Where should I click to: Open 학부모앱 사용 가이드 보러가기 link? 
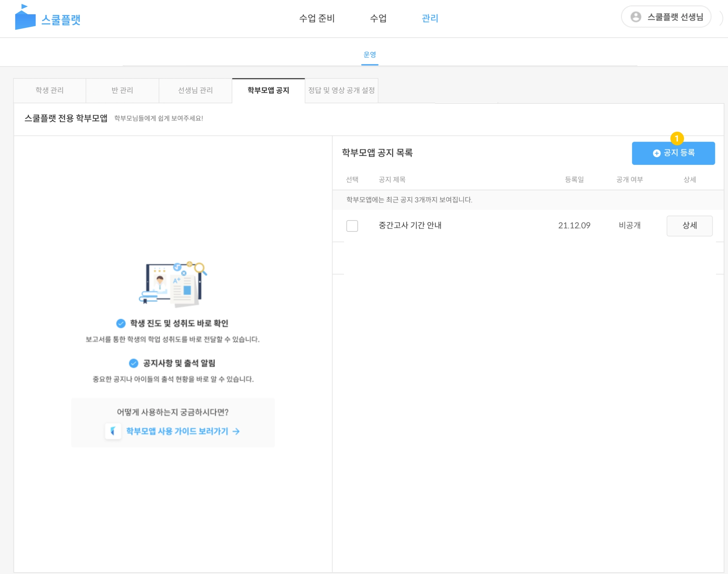[177, 431]
